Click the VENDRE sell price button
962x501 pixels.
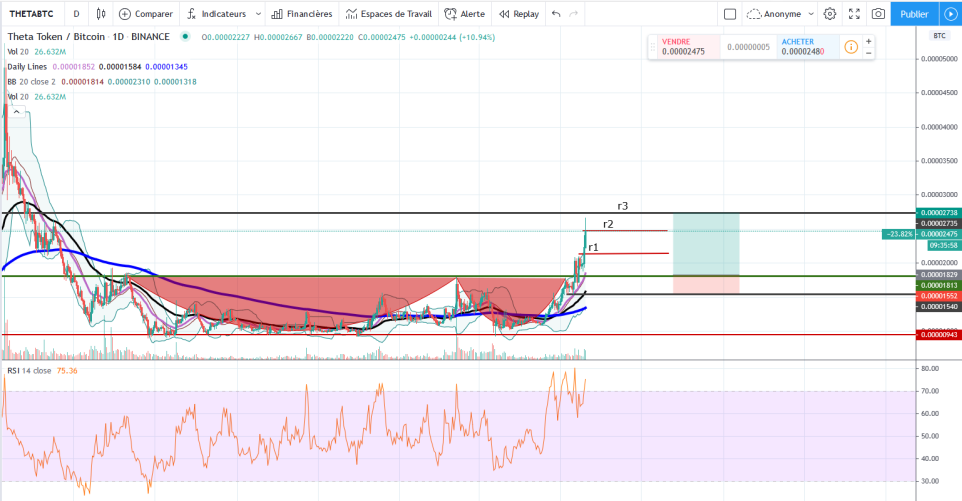pos(684,47)
